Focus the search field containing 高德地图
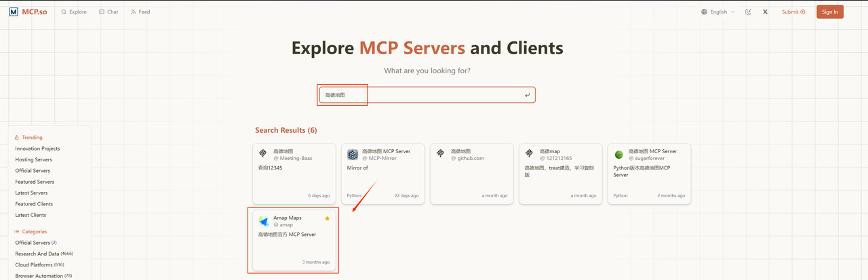 pyautogui.click(x=426, y=95)
